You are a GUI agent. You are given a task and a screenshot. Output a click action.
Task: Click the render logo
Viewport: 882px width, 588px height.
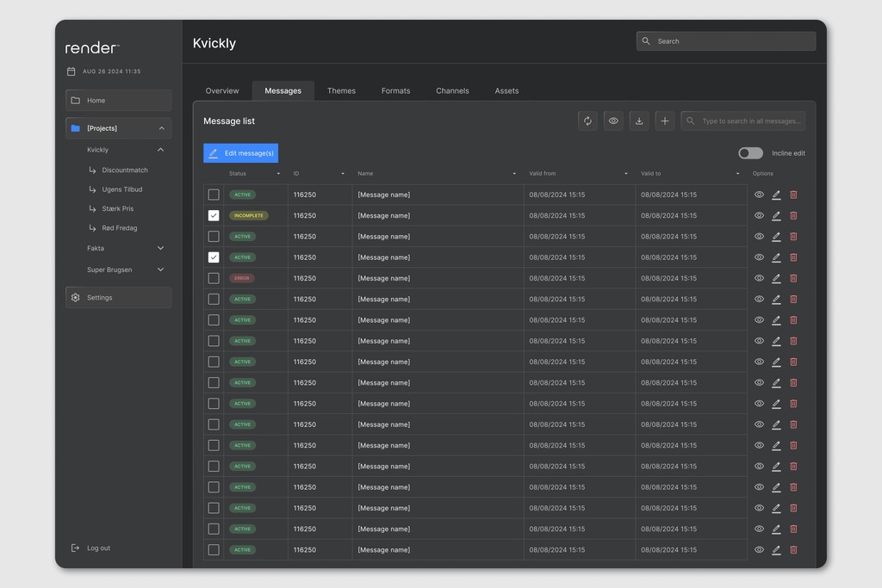(92, 48)
